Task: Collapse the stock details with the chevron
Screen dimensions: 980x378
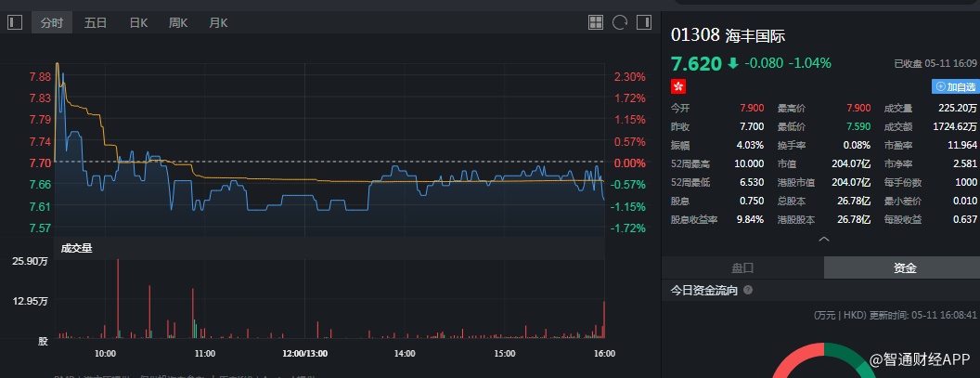Action: tap(820, 239)
